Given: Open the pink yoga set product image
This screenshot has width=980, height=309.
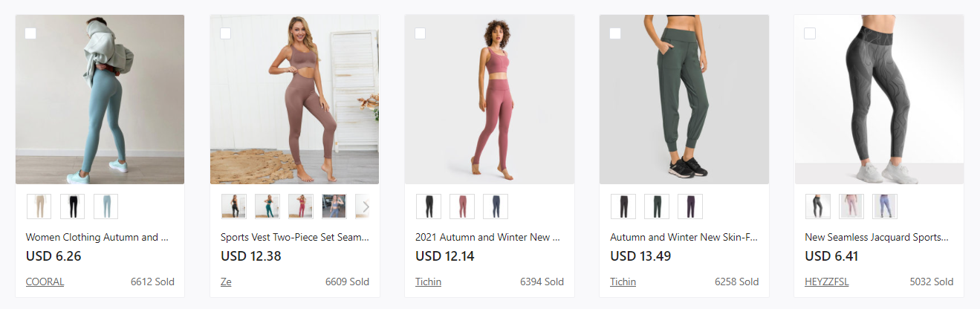Looking at the screenshot, I should click(x=489, y=100).
